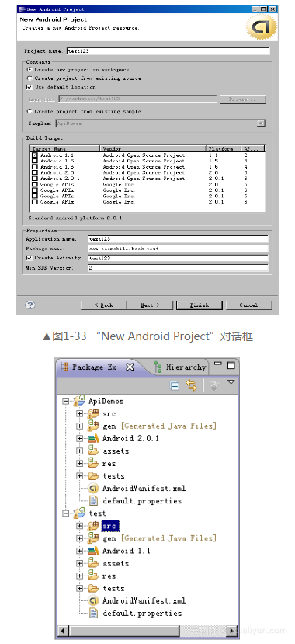Expand the res node under ApiDemos
This screenshot has width=295, height=644.
point(80,463)
